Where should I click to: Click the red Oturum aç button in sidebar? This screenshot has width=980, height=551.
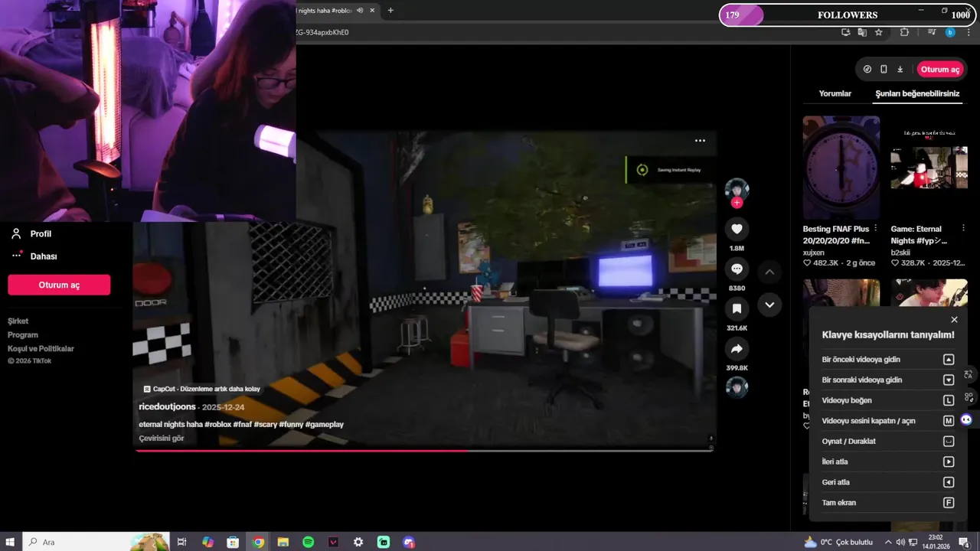59,285
